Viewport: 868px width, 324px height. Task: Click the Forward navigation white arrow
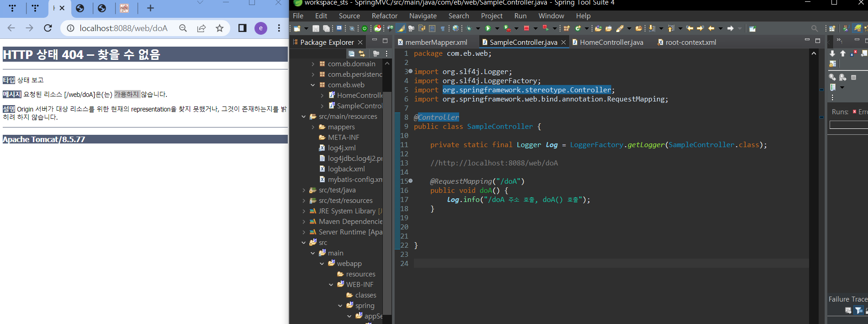[x=730, y=28]
